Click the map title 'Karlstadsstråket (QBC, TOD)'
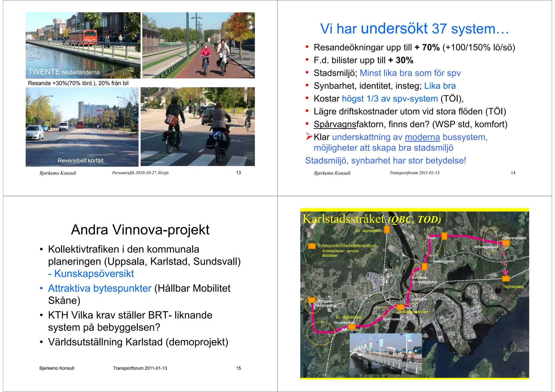Viewport: 555px width, 392px height. click(x=372, y=219)
